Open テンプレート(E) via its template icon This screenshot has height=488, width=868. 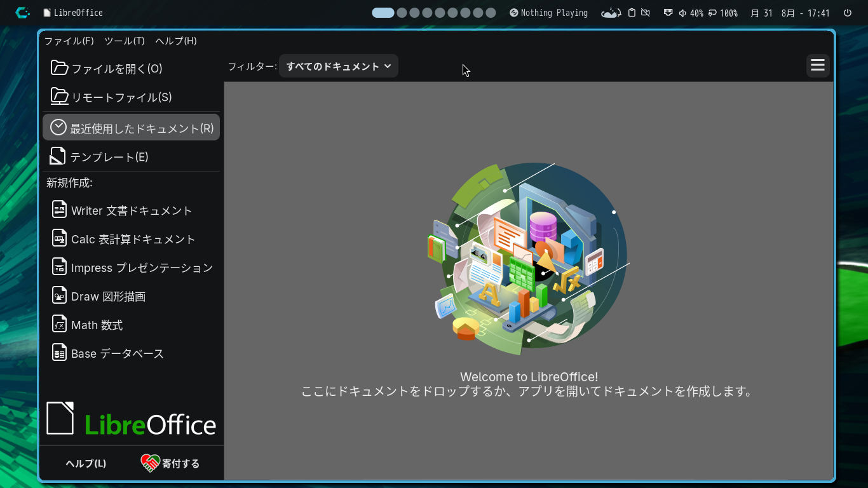(58, 156)
